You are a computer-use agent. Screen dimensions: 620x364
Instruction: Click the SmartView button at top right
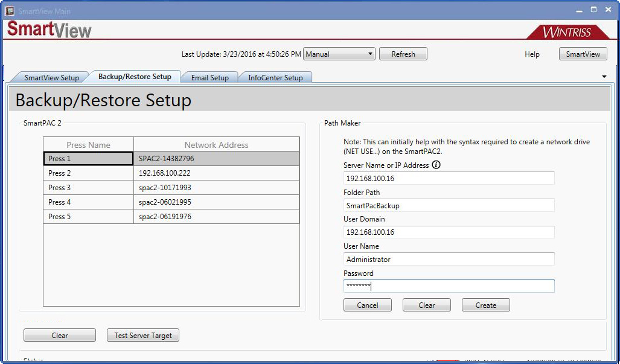pyautogui.click(x=583, y=54)
